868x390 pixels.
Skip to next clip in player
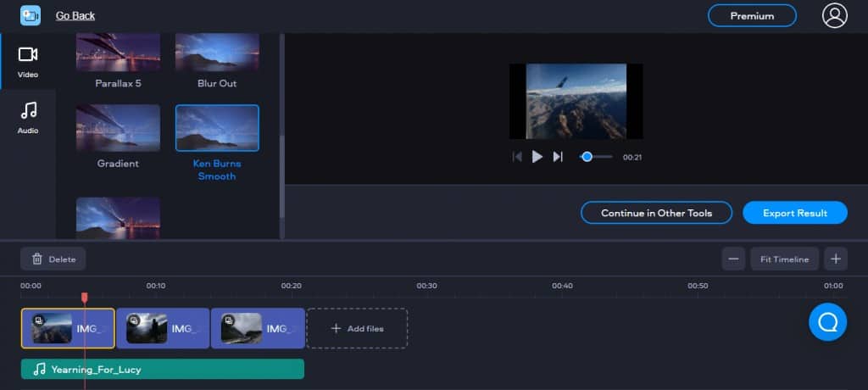pos(558,157)
